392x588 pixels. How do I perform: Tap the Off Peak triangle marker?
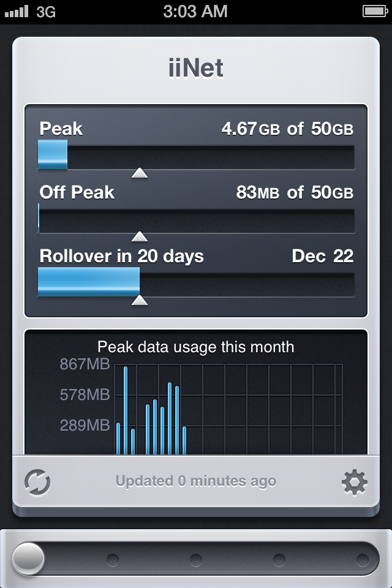pyautogui.click(x=140, y=236)
